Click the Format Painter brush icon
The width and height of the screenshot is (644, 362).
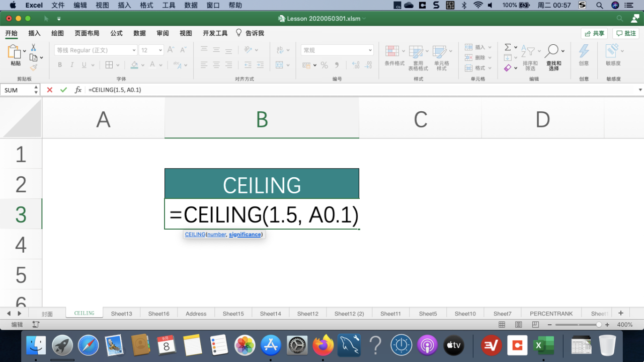click(x=33, y=67)
